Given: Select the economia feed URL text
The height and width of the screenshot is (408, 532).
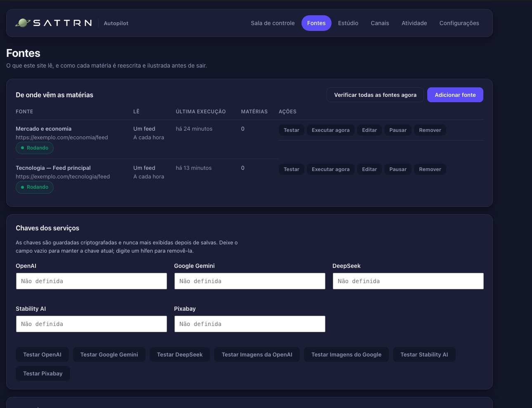Looking at the screenshot, I should [62, 137].
